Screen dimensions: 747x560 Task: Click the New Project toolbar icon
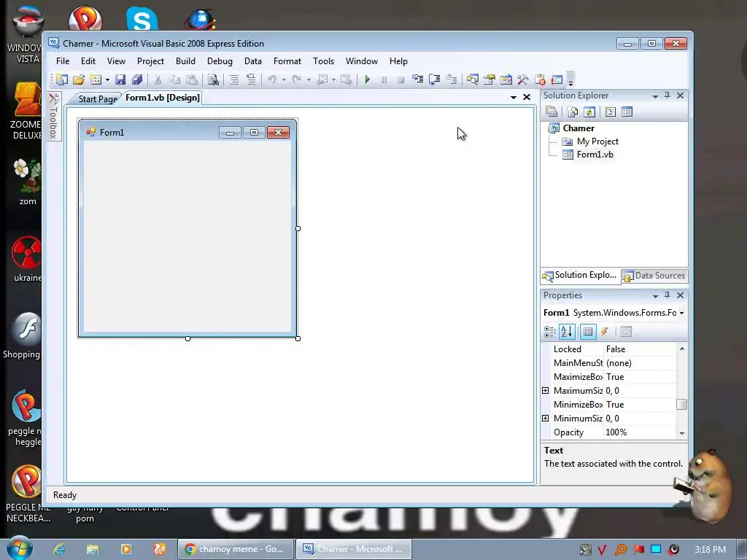click(x=61, y=79)
